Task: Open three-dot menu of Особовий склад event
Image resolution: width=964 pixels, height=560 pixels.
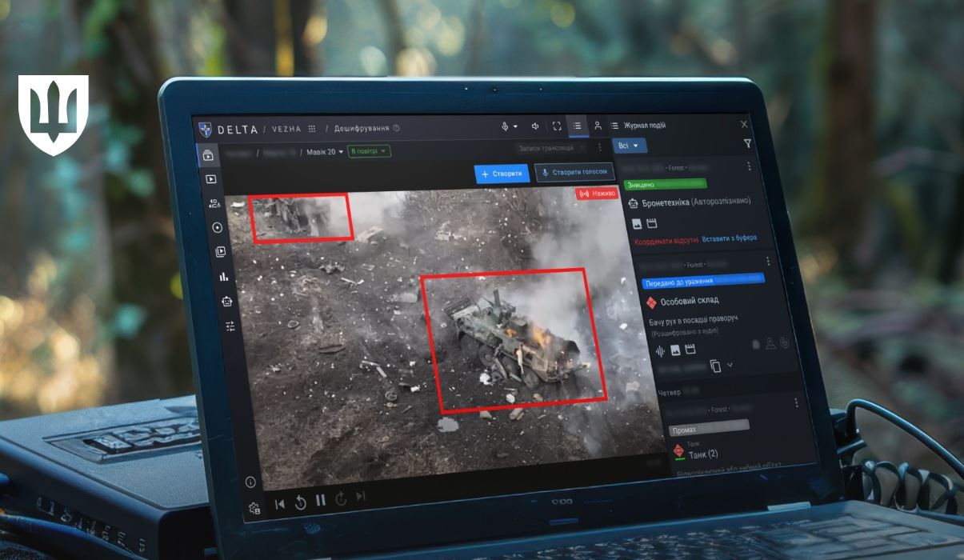Action: coord(768,262)
